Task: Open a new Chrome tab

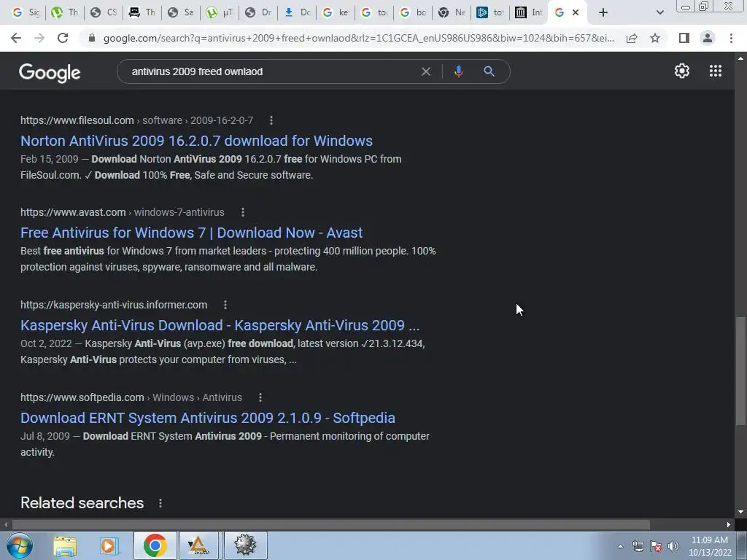Action: pyautogui.click(x=603, y=12)
